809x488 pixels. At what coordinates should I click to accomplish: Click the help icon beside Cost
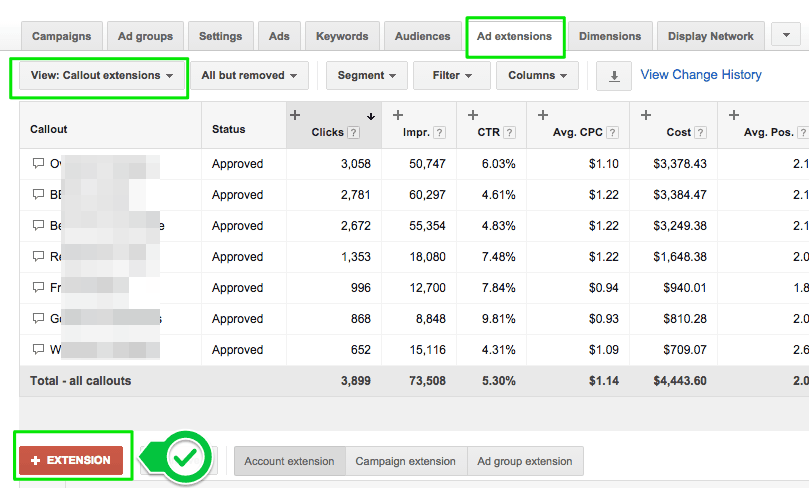tap(700, 133)
